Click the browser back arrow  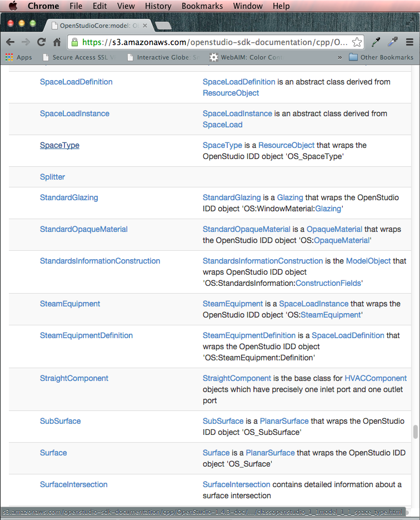[10, 42]
